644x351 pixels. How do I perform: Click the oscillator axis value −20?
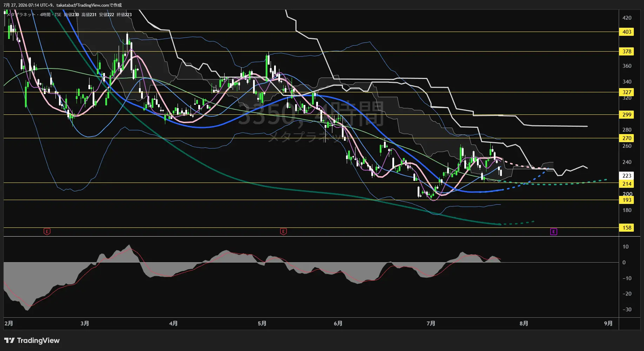click(x=627, y=294)
